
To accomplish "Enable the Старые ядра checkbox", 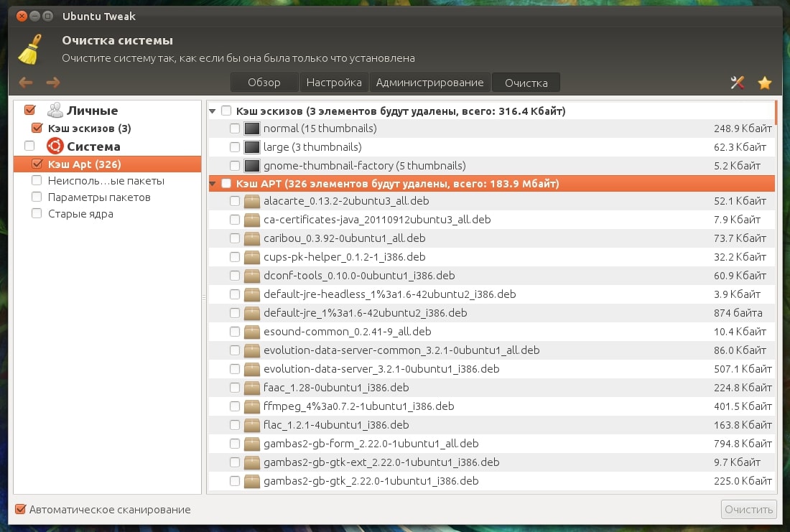I will point(37,213).
